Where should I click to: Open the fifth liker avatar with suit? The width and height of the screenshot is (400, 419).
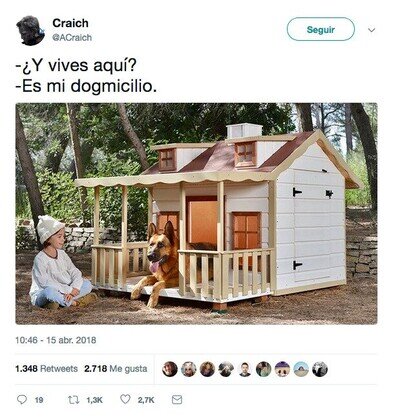point(245,369)
